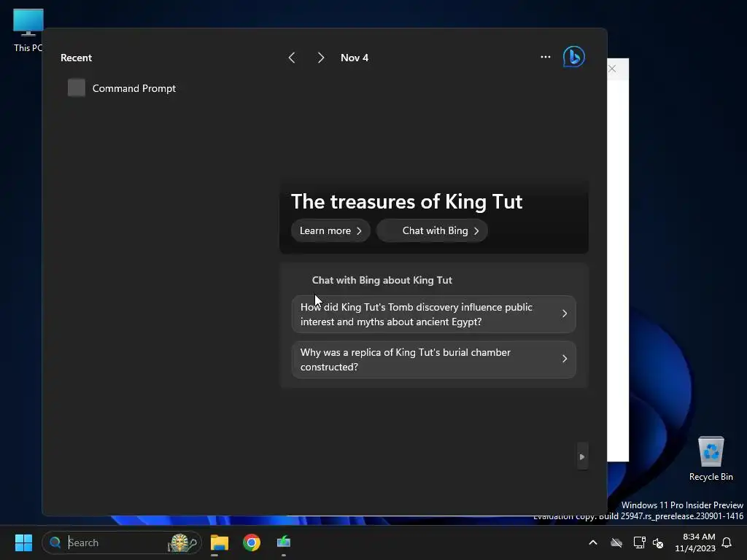Select the Recycle Bin desktop icon

(x=711, y=458)
